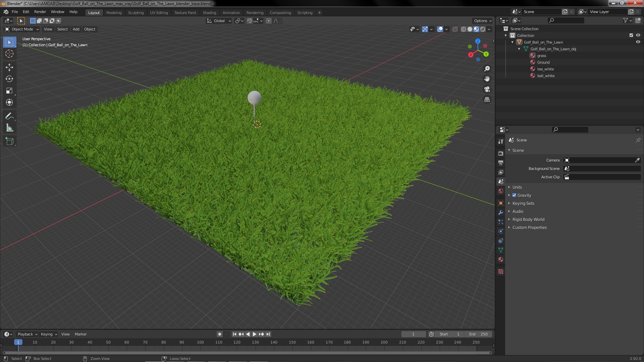
Task: Switch to the Shading workspace tab
Action: click(209, 13)
